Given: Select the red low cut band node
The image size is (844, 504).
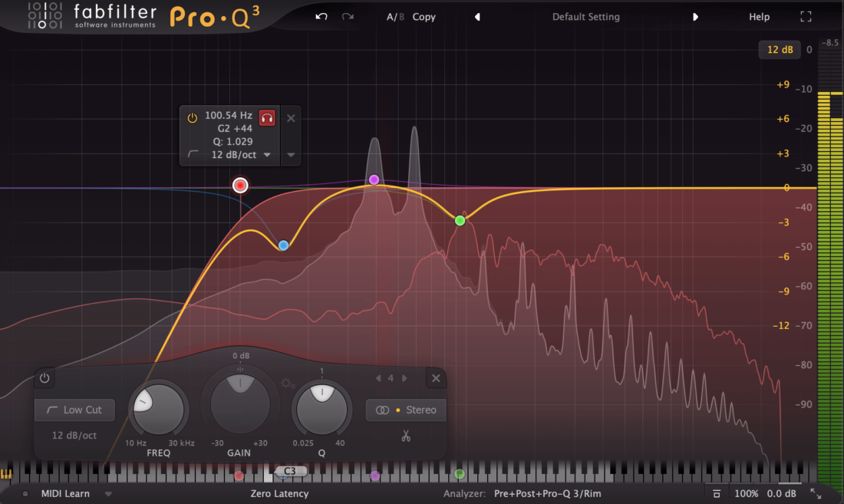Looking at the screenshot, I should click(240, 185).
